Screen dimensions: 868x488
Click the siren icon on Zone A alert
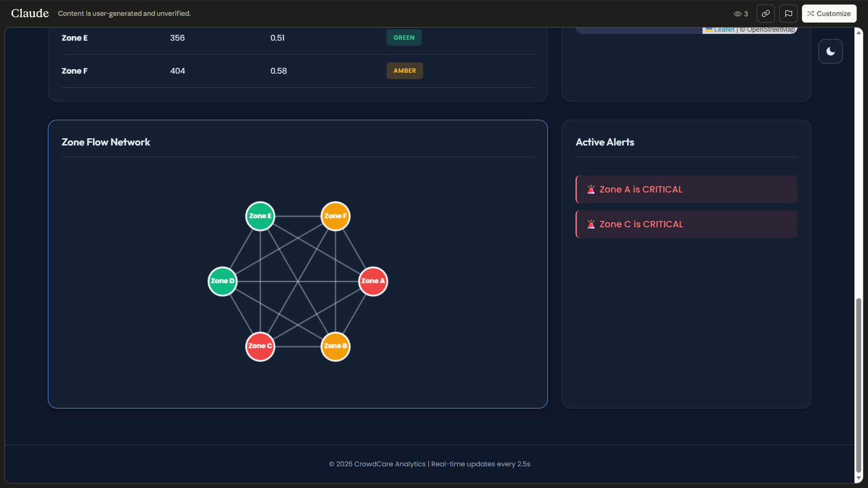pyautogui.click(x=591, y=189)
